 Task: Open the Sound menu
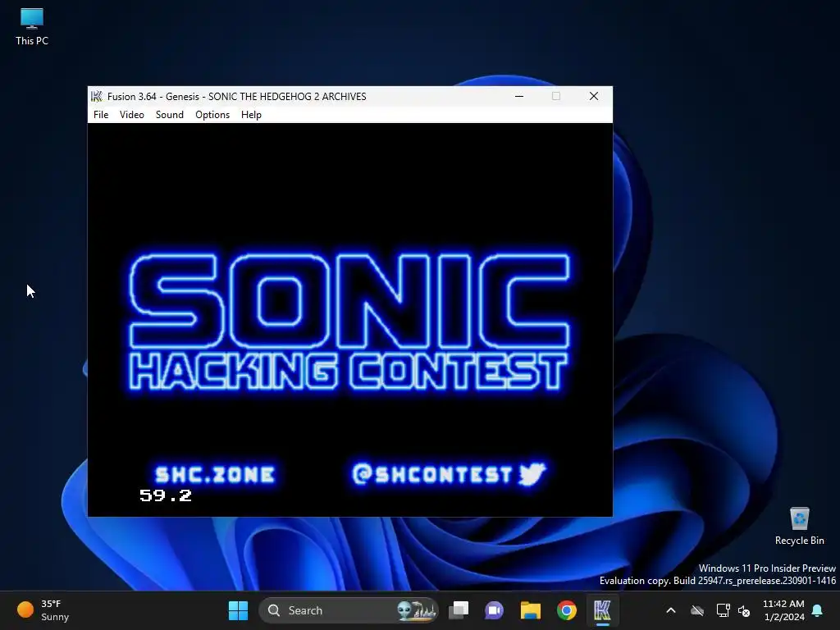tap(169, 115)
